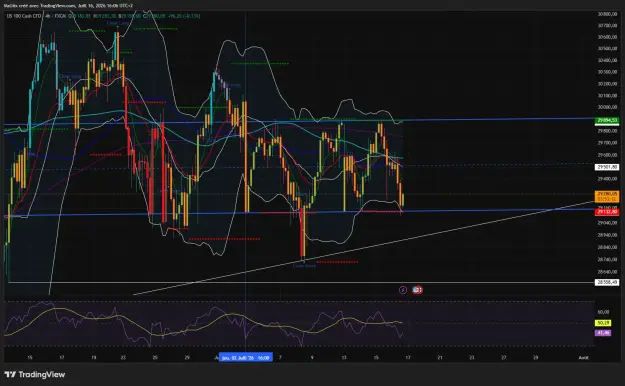Image resolution: width=625 pixels, height=386 pixels.
Task: Click the highlighted blue date label on time axis
Action: pyautogui.click(x=246, y=357)
